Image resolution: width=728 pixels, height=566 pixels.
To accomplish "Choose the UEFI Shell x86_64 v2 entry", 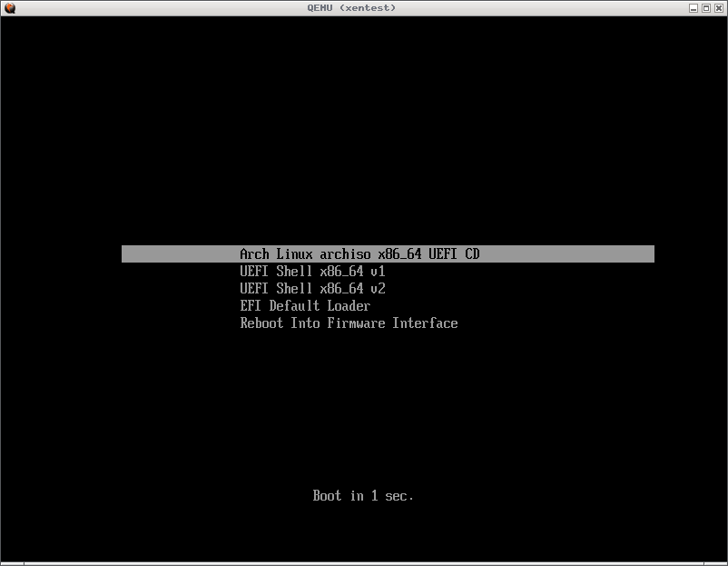I will 312,289.
